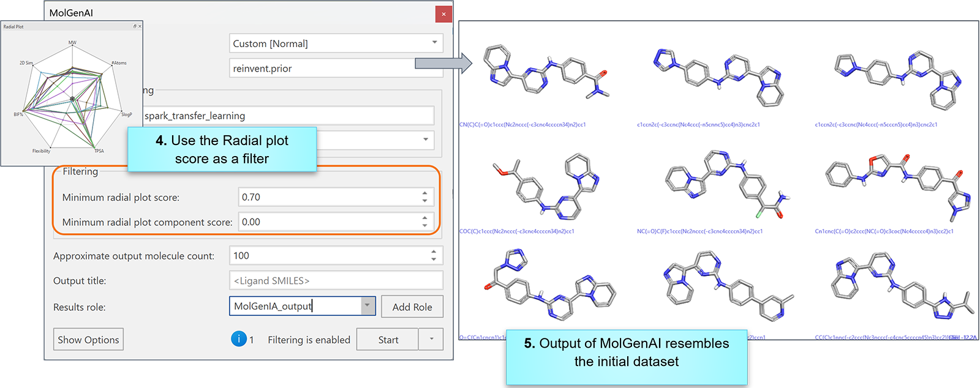
Task: Close the MolGenAI dialog window
Action: click(443, 13)
